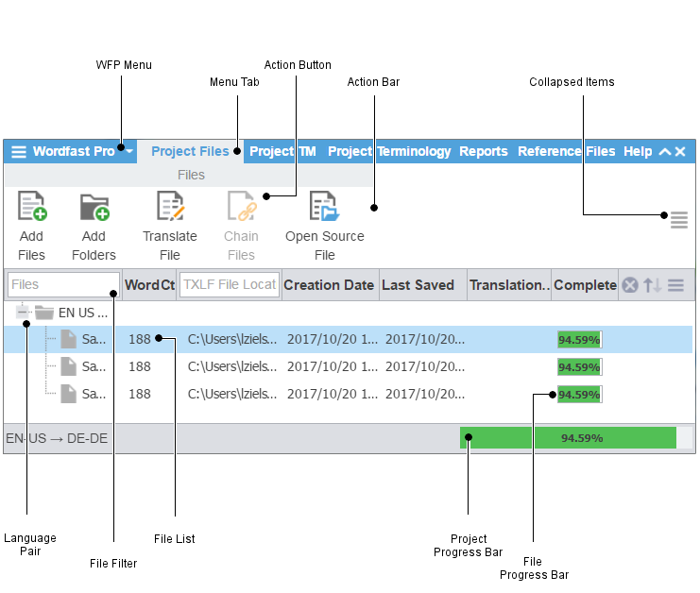Click the Open Source File icon

tap(324, 207)
